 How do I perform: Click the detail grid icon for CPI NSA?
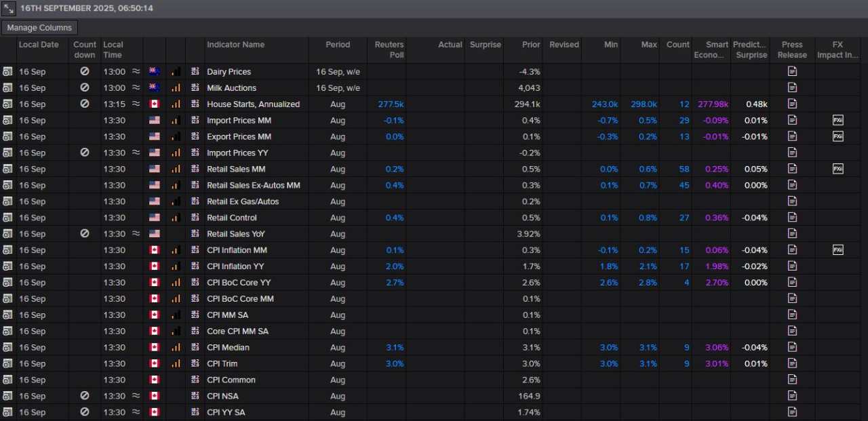click(x=195, y=396)
